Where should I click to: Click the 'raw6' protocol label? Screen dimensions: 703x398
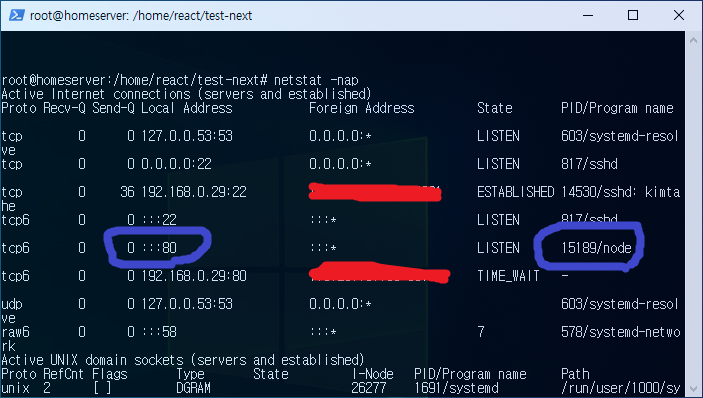[15, 332]
